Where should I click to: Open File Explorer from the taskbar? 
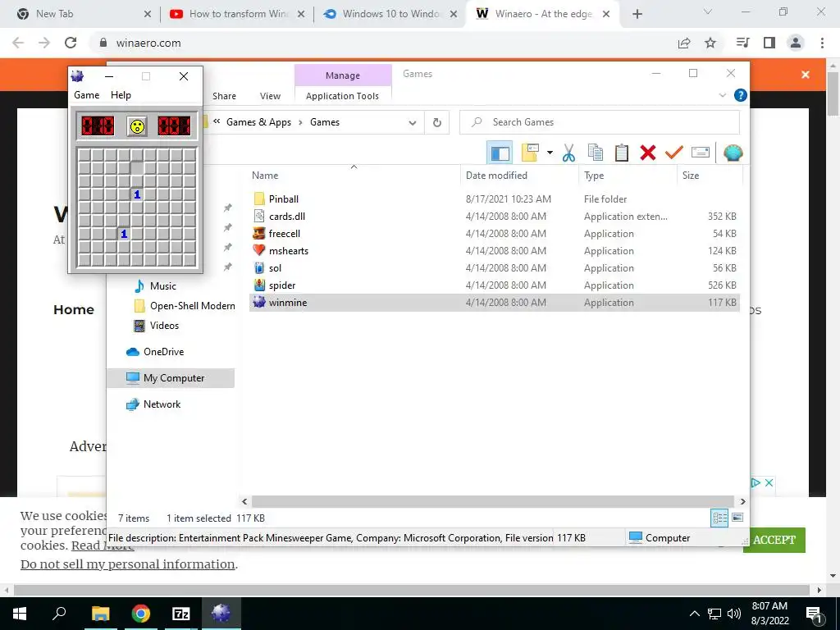pyautogui.click(x=100, y=614)
